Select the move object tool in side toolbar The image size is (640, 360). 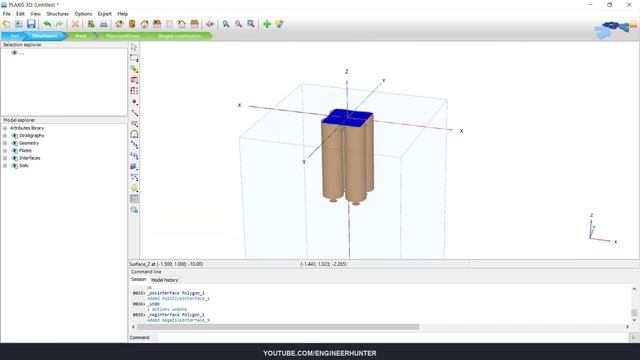click(134, 69)
